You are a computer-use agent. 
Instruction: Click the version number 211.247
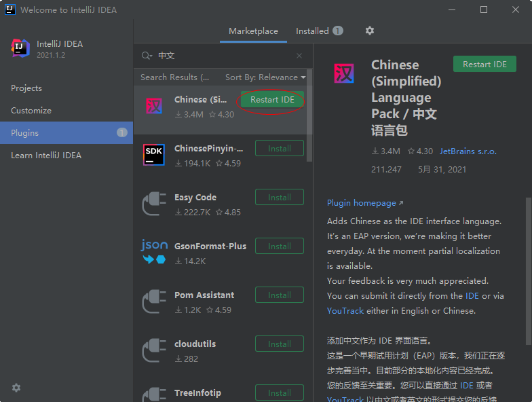tap(386, 170)
